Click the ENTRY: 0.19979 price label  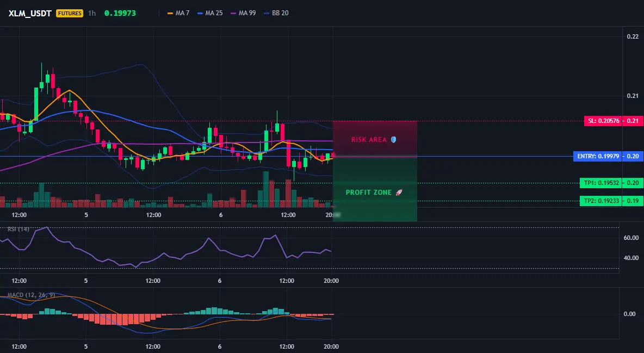[x=598, y=156]
